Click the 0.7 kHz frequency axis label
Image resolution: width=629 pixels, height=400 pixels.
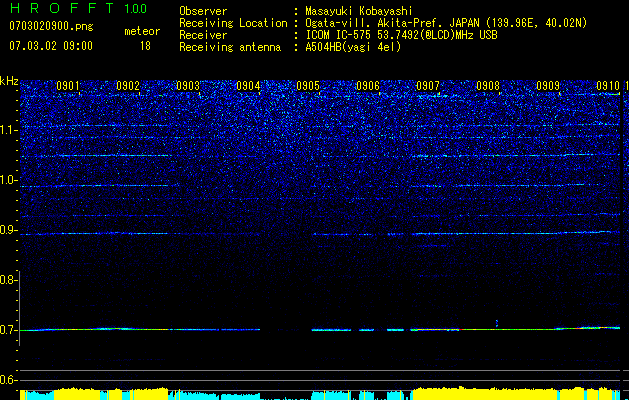click(9, 330)
